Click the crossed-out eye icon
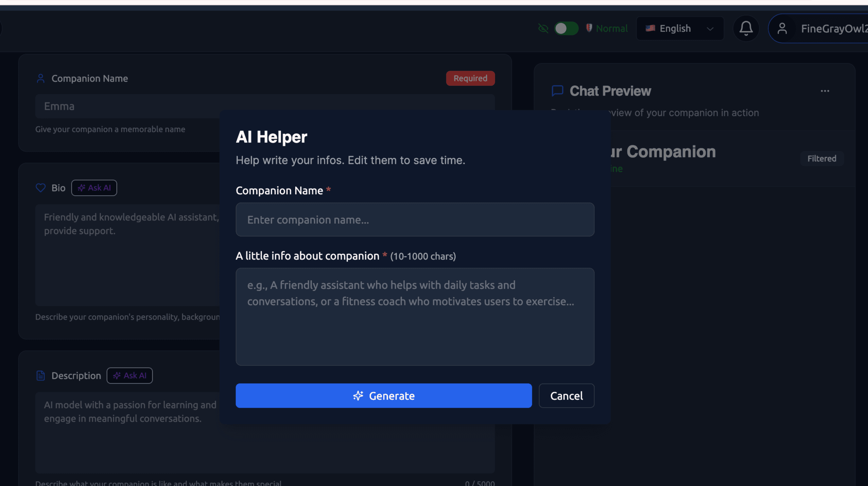This screenshot has width=868, height=486. coord(543,29)
